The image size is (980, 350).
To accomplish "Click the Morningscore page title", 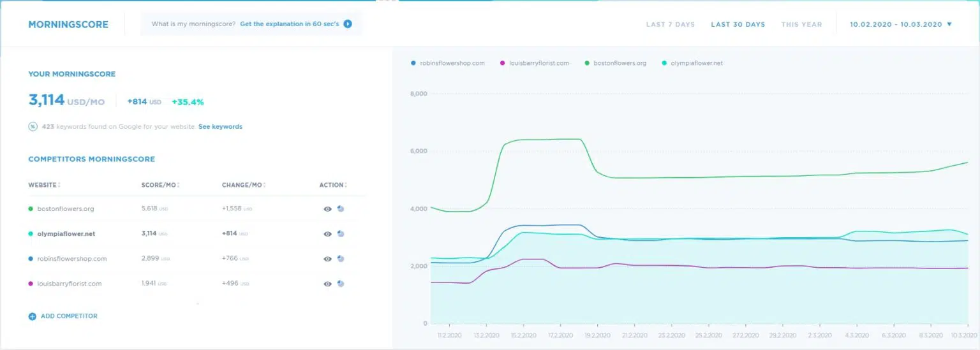I will [x=68, y=24].
